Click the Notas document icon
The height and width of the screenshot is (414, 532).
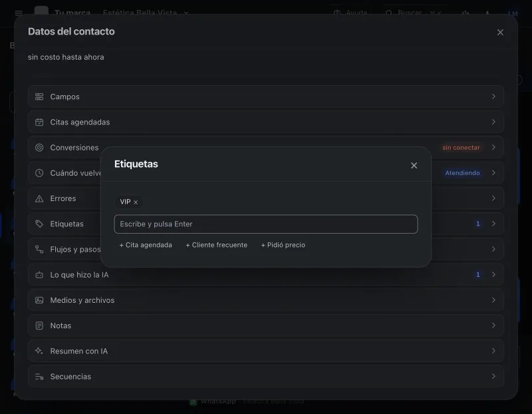pos(39,325)
